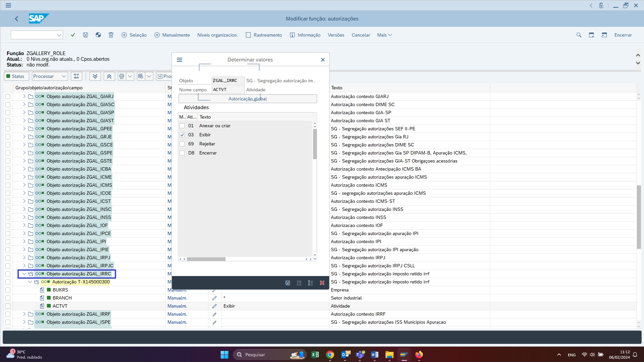
Task: Open the Mais menu dropdown
Action: pos(384,35)
